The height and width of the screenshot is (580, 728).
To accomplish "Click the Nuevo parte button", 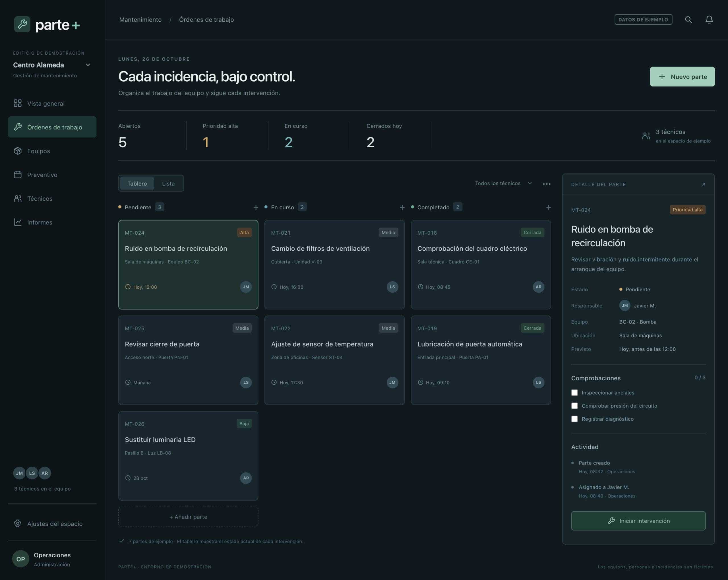I will [x=682, y=77].
